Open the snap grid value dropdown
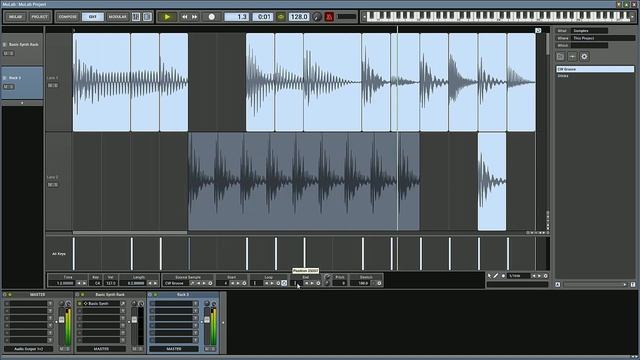 [518, 276]
